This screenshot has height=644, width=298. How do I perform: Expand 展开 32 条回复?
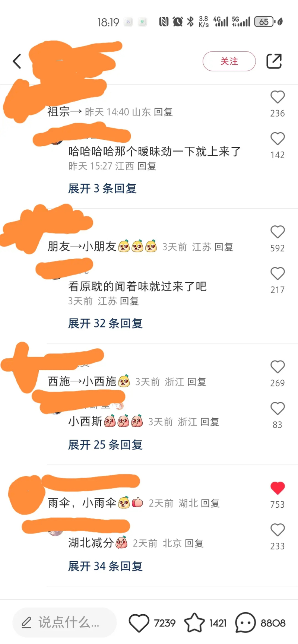pos(105,323)
